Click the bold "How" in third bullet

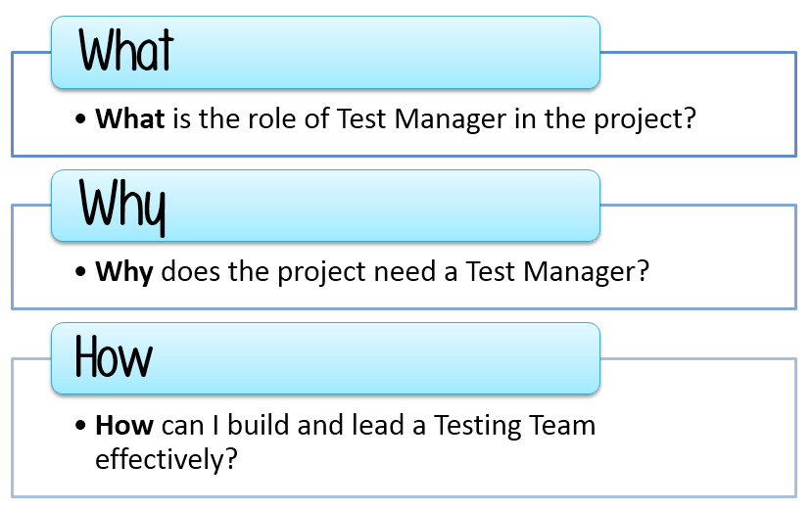tap(124, 425)
